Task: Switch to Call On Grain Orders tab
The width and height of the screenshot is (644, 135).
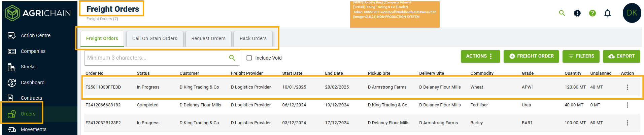Action: tap(155, 39)
